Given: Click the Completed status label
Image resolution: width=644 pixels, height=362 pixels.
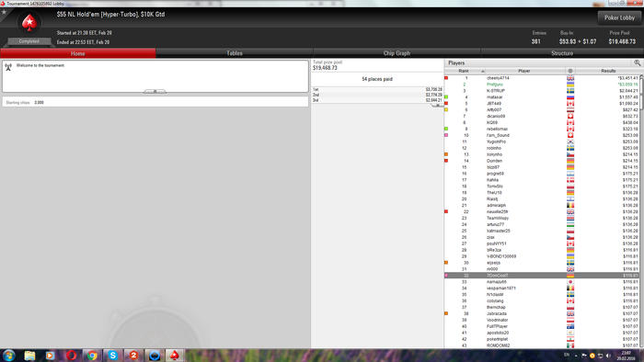Looking at the screenshot, I should coord(29,41).
